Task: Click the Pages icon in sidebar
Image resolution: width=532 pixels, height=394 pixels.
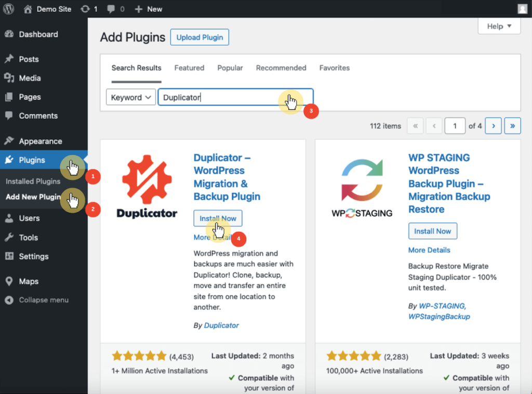Action: [x=9, y=97]
